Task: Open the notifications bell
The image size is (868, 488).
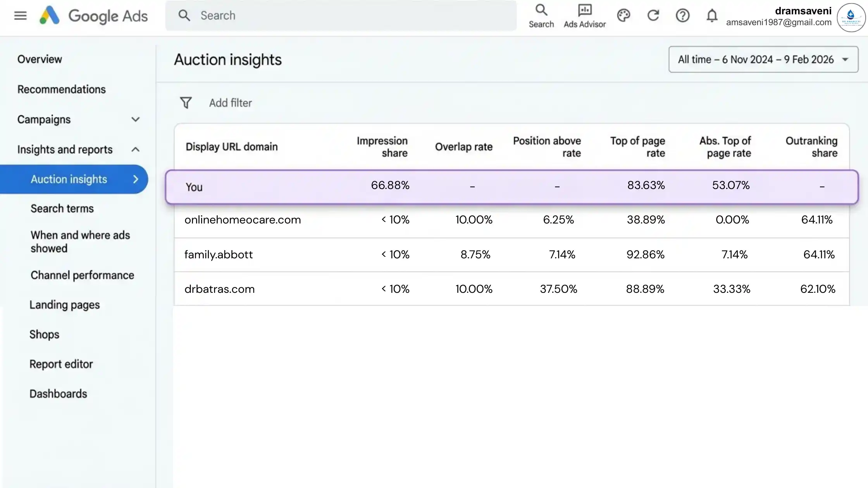Action: pyautogui.click(x=712, y=15)
